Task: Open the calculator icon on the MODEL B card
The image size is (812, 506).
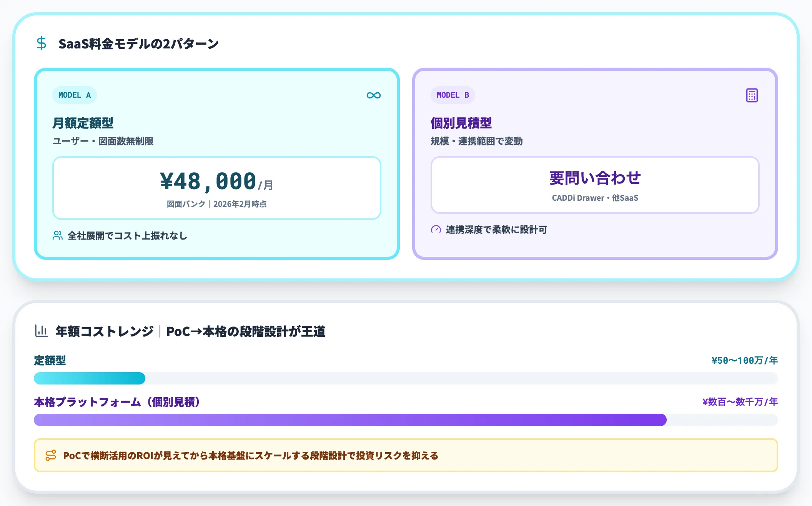Action: click(752, 95)
